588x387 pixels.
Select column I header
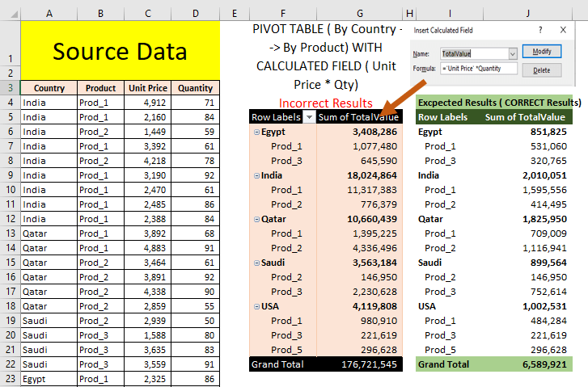450,14
